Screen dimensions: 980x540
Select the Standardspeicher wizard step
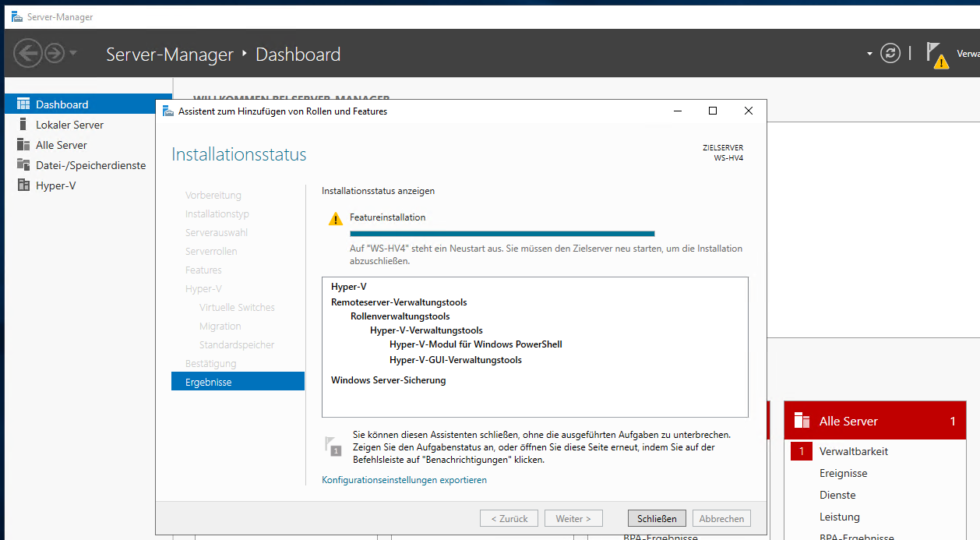(237, 345)
